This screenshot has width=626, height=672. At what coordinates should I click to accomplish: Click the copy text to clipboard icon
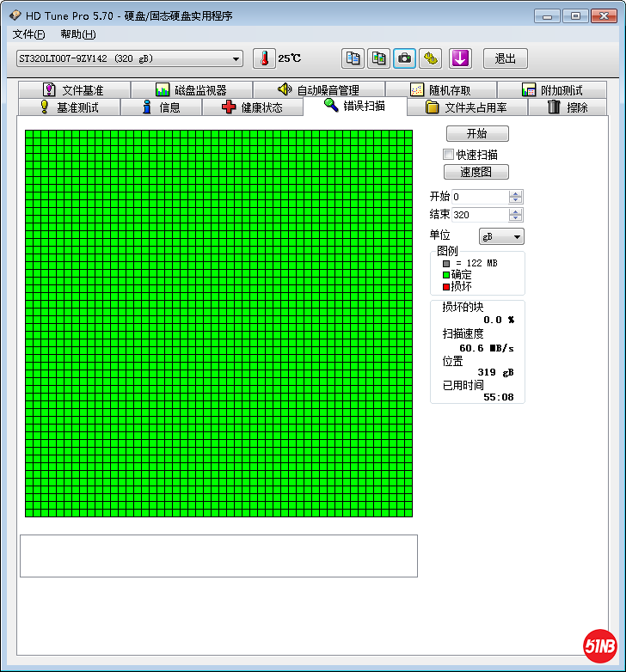(353, 58)
